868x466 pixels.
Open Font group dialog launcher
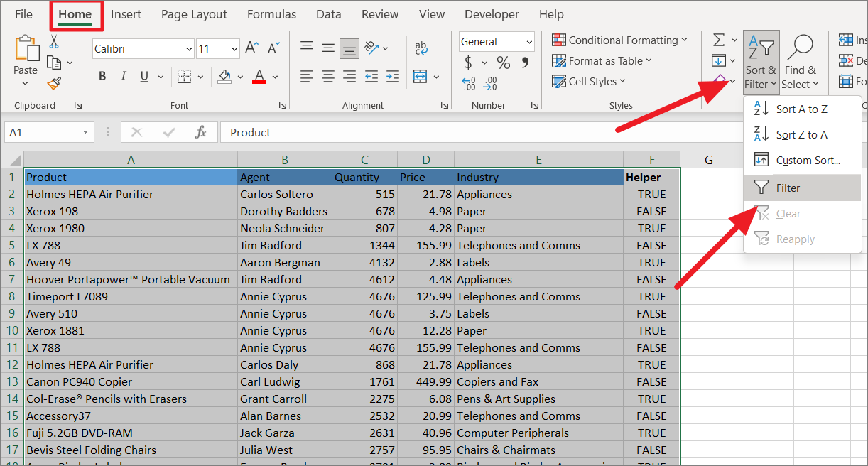(x=283, y=105)
